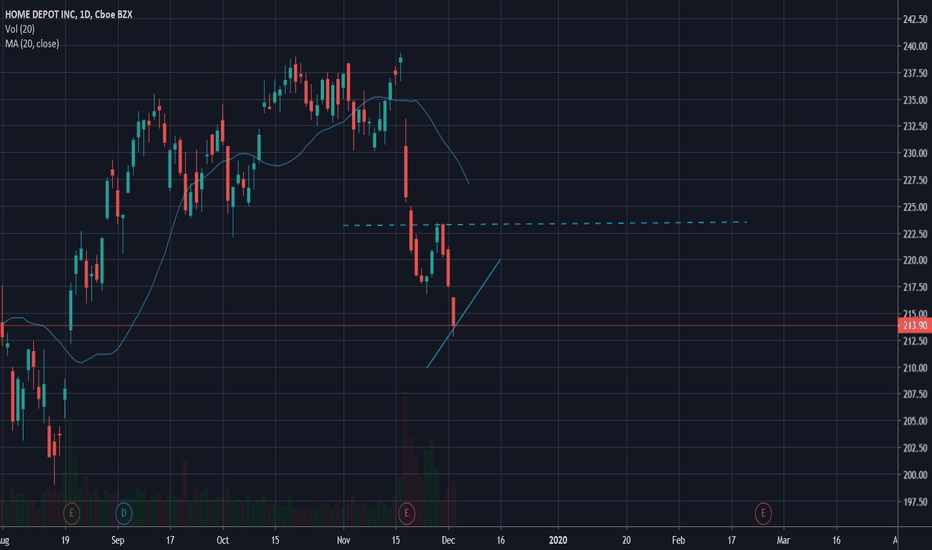Viewport: 932px width, 550px height.
Task: Open the future earnings E marker after Feb 17
Action: point(763,513)
